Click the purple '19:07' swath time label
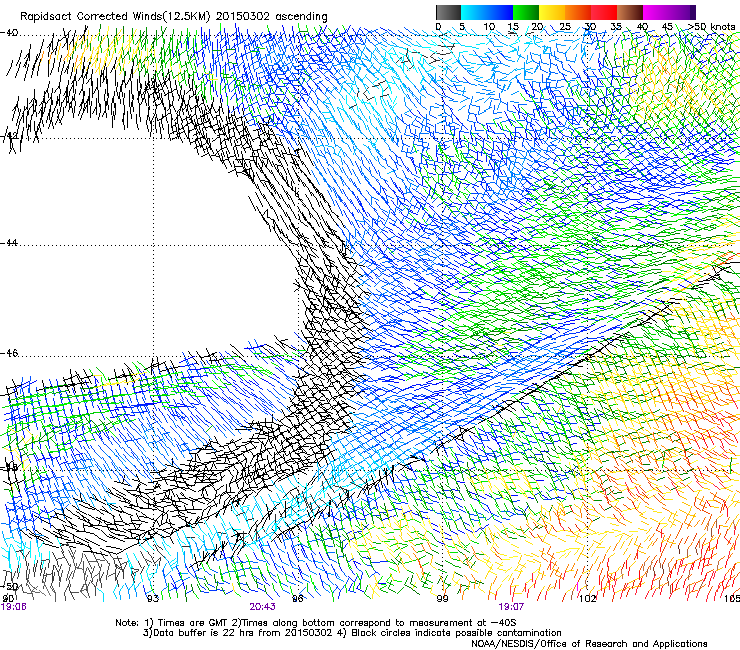This screenshot has width=740, height=650. 511,607
